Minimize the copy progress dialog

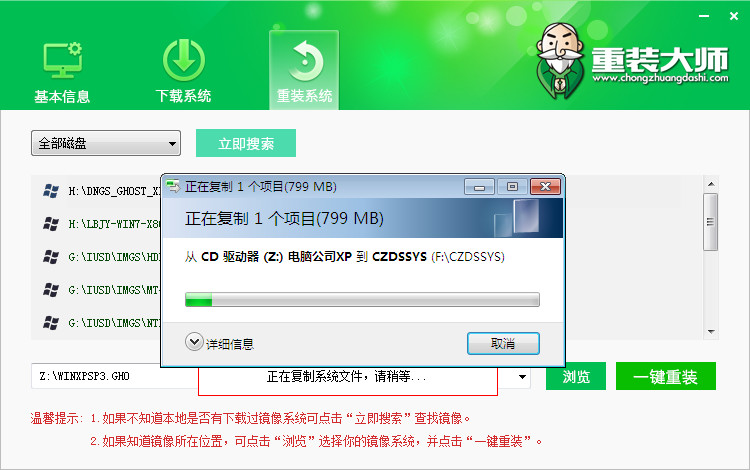[x=479, y=186]
